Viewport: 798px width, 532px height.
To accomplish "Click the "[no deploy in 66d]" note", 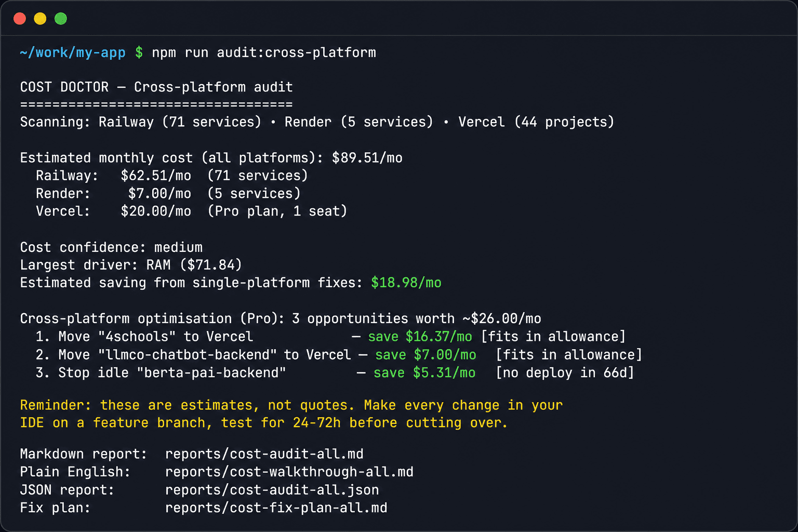I will point(565,373).
